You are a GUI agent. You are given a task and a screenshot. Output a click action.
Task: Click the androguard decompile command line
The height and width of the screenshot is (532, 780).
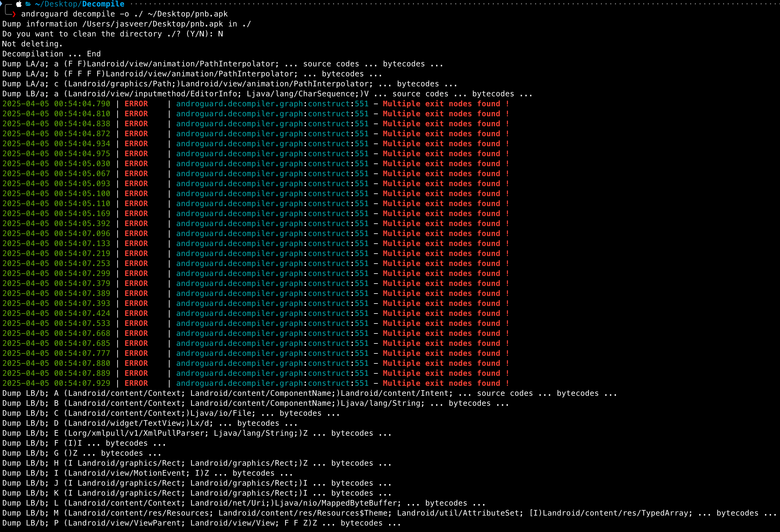click(125, 14)
